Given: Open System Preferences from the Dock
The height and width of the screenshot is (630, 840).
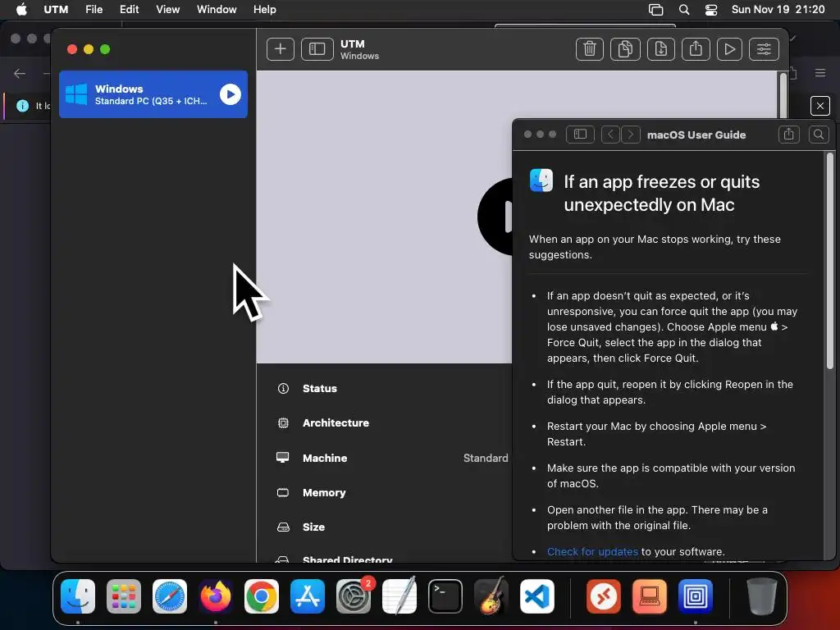Looking at the screenshot, I should click(354, 596).
